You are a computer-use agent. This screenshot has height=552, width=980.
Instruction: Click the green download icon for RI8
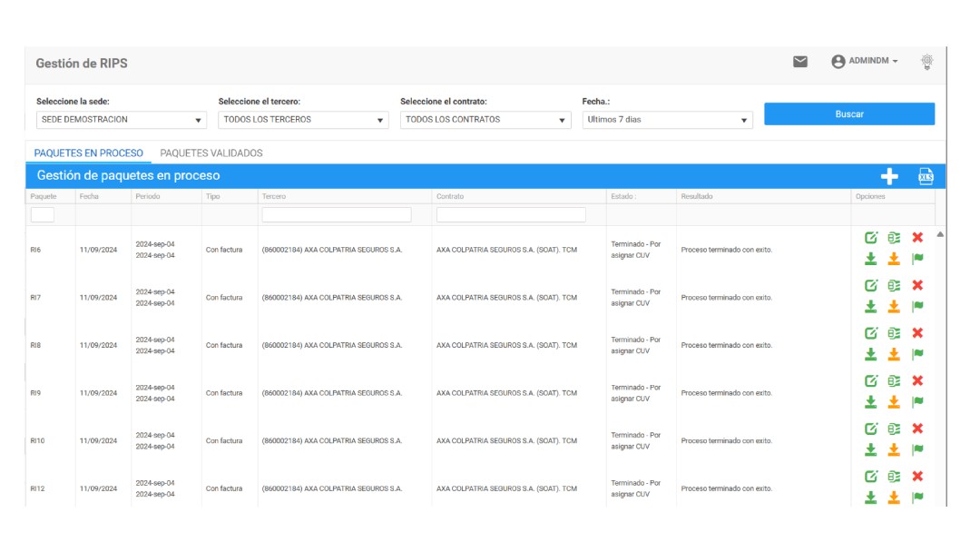coord(870,354)
